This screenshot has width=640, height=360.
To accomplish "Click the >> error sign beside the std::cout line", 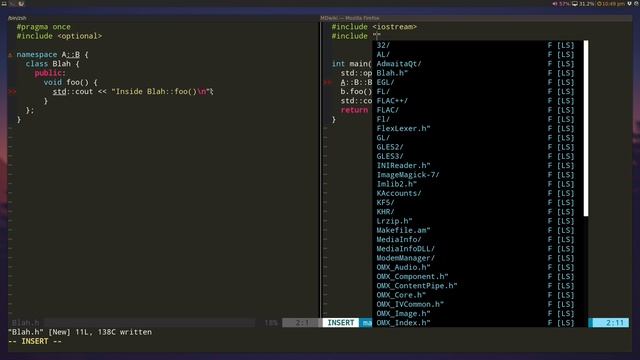I will [12, 92].
